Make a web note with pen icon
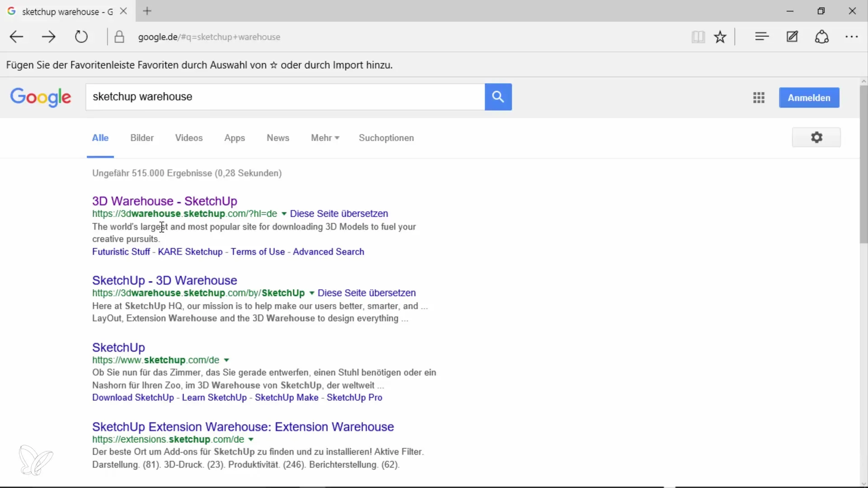The image size is (868, 488). (x=792, y=37)
